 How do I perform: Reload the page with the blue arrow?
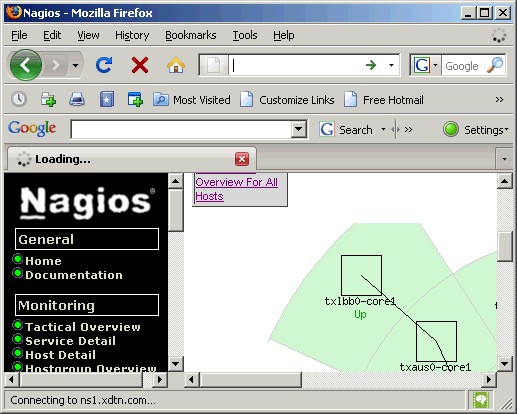click(x=104, y=65)
